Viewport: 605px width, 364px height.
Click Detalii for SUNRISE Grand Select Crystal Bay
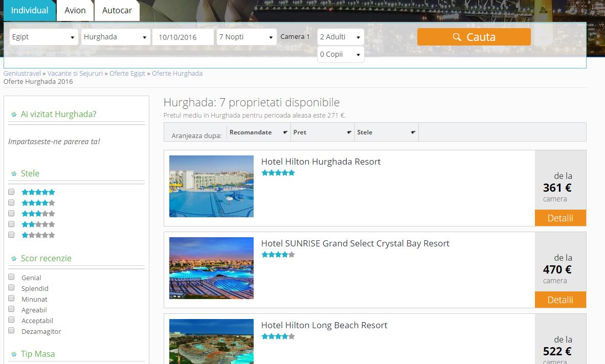(x=560, y=300)
